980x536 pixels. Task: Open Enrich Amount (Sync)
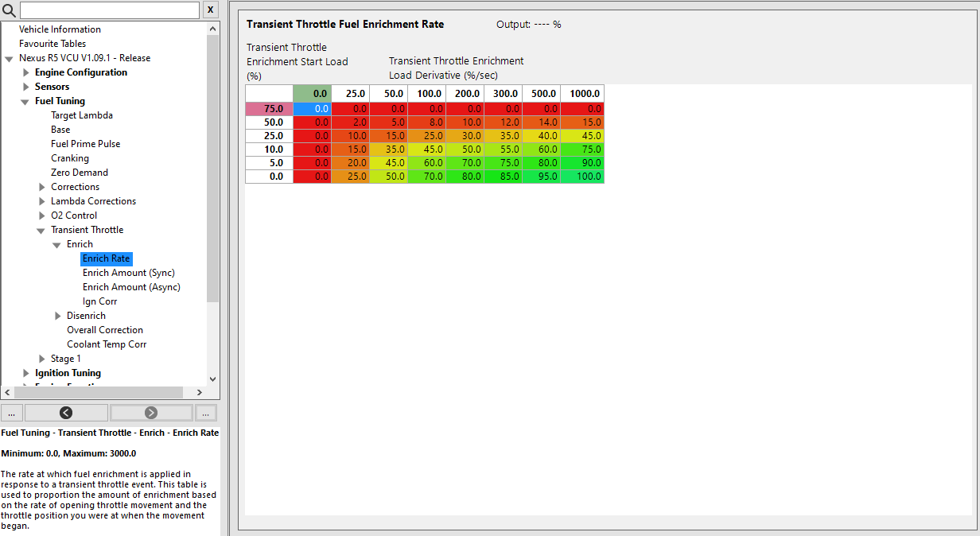tap(129, 273)
